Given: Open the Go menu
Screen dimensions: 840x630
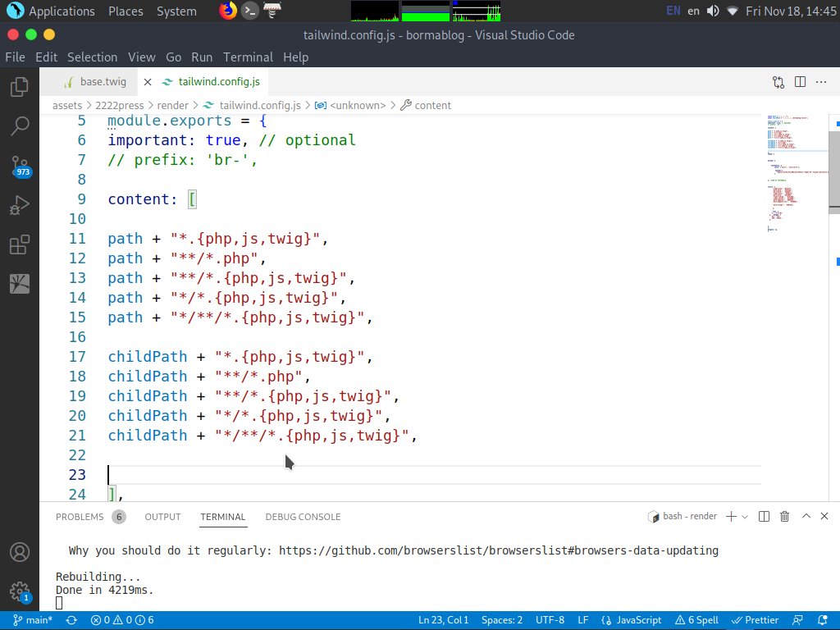Looking at the screenshot, I should pos(174,57).
